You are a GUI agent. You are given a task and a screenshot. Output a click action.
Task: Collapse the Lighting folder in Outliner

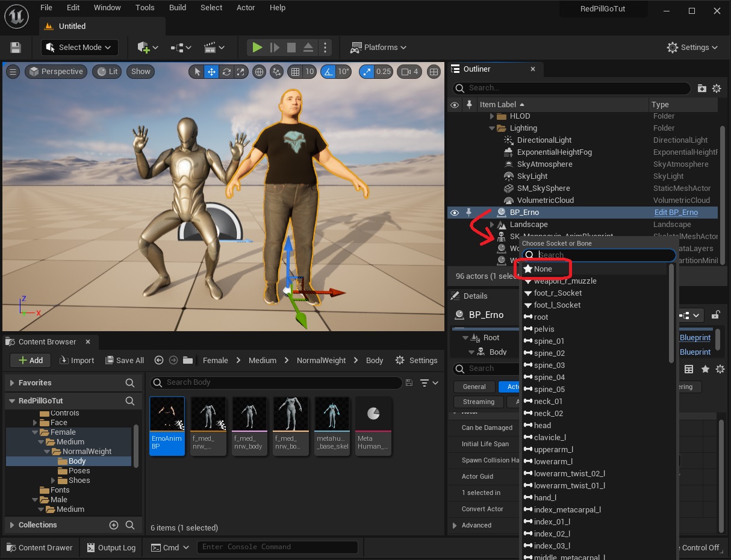492,128
